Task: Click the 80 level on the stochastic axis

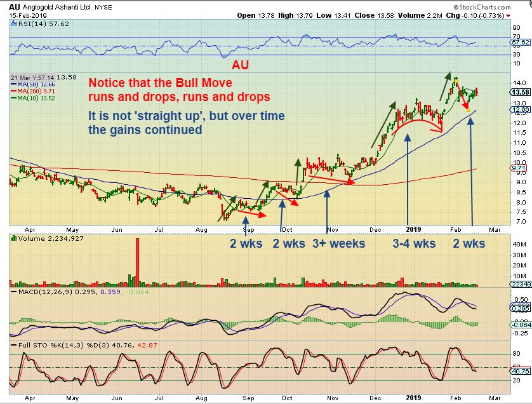Action: point(516,354)
